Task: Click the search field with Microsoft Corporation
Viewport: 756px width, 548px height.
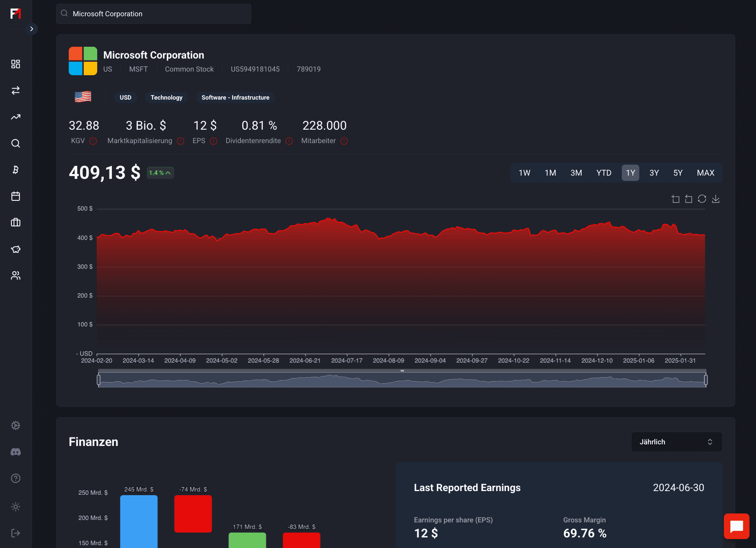Action: [x=154, y=14]
